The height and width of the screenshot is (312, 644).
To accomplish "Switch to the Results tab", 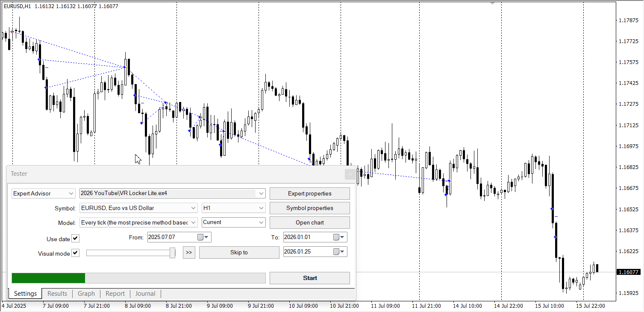I will click(57, 293).
